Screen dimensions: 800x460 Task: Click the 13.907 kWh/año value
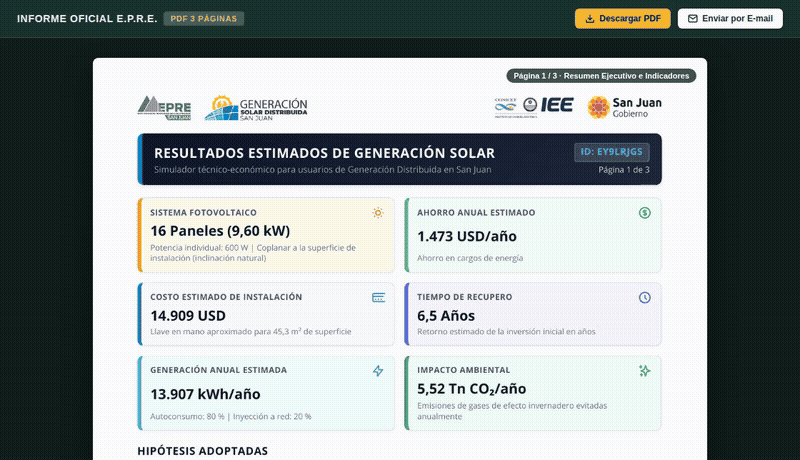click(205, 394)
